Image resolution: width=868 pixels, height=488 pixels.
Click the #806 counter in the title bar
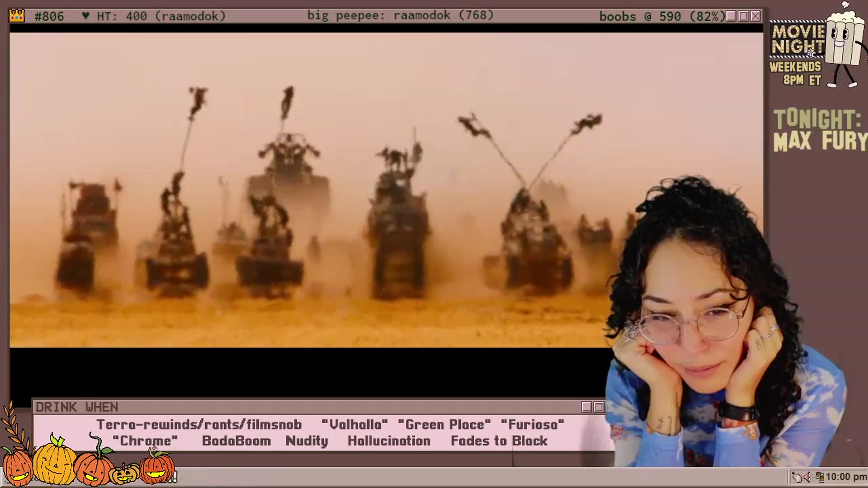[x=49, y=16]
